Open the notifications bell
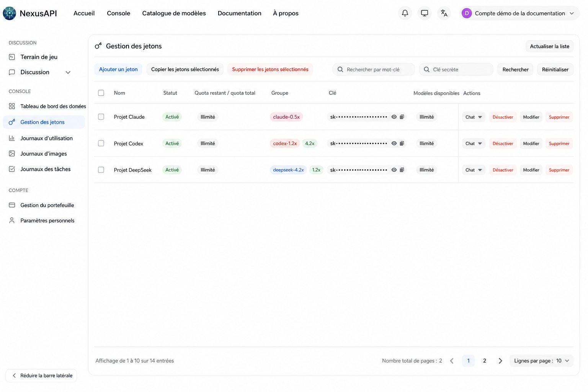 pos(405,13)
